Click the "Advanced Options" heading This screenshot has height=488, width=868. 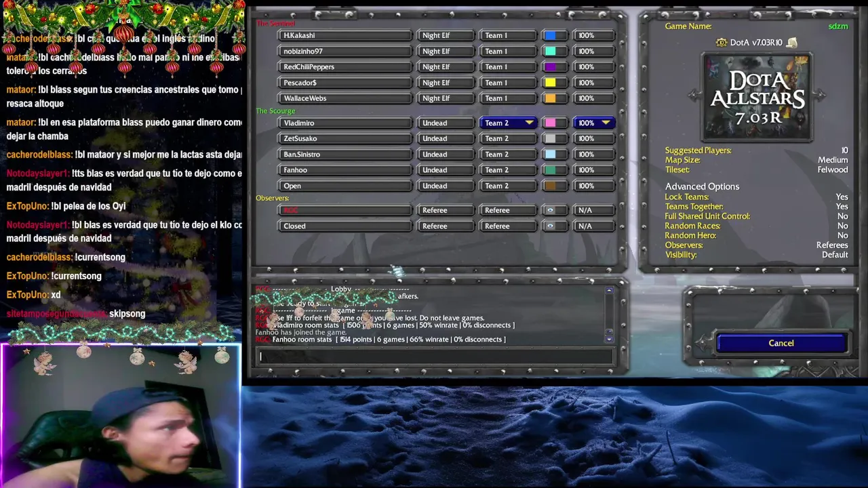[702, 186]
